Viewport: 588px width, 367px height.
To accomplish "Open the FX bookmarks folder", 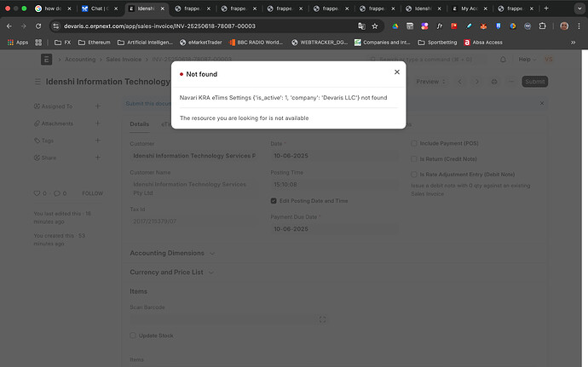I will tap(62, 43).
